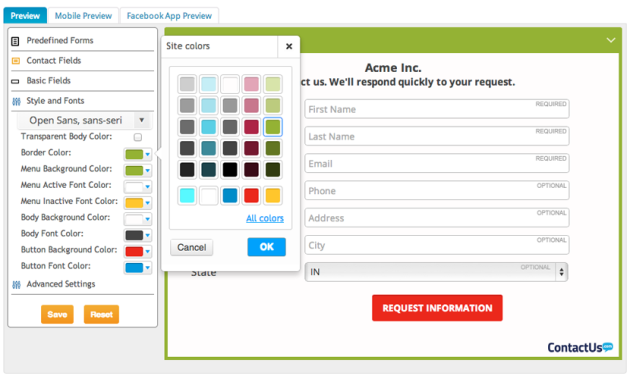Pick the bright sky-blue swatch in third row
Screen dimensions: 630x379
pos(209,127)
